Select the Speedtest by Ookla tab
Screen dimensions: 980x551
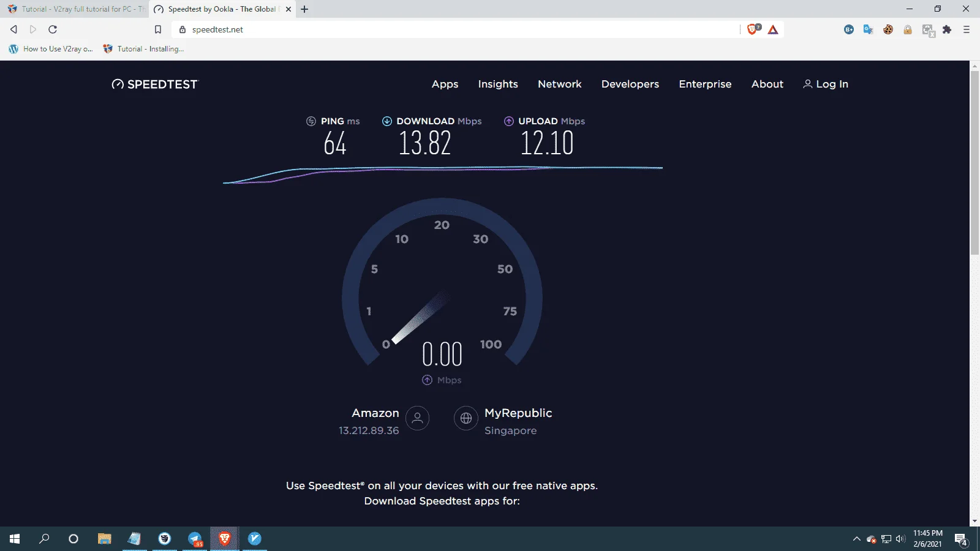(x=222, y=9)
